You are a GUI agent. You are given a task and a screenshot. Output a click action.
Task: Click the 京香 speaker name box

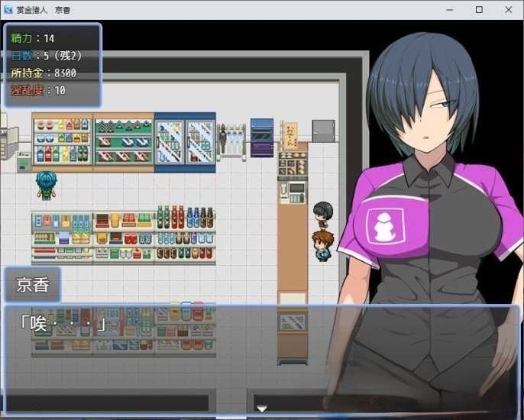click(x=32, y=285)
